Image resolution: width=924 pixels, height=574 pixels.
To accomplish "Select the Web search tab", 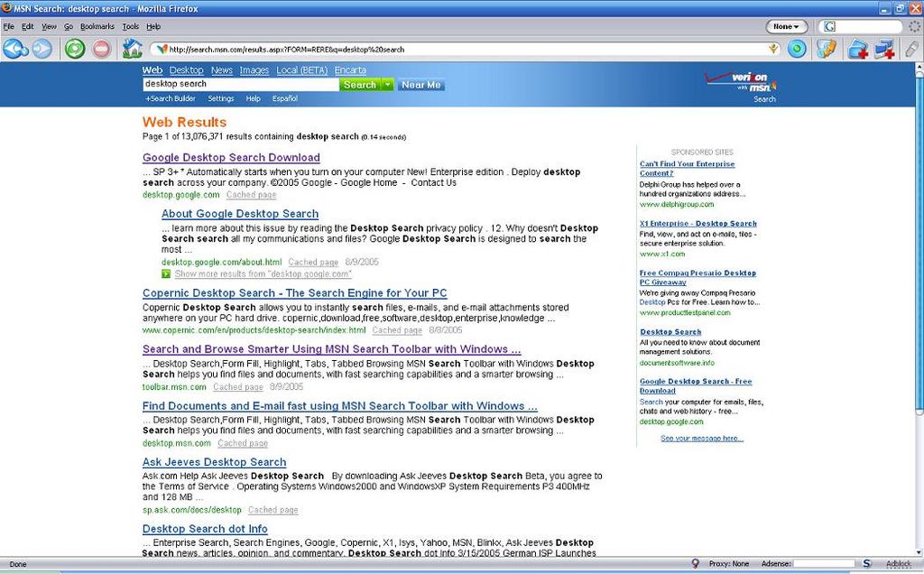I will point(152,70).
